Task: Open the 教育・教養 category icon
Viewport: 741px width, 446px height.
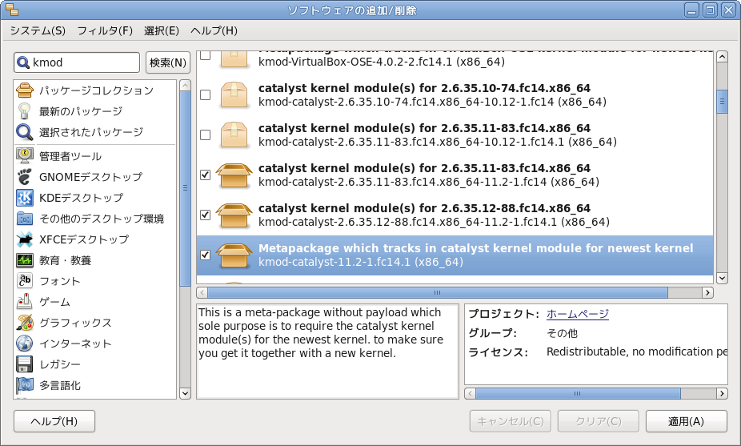Action: pyautogui.click(x=25, y=260)
